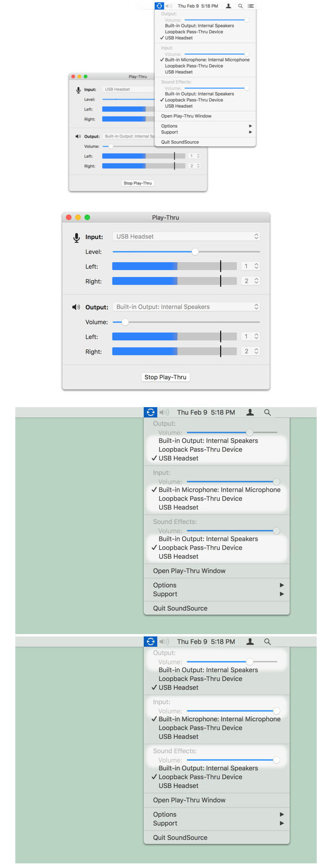Click the speaker icon beside Output label
The width and height of the screenshot is (332, 868).
coord(76,307)
